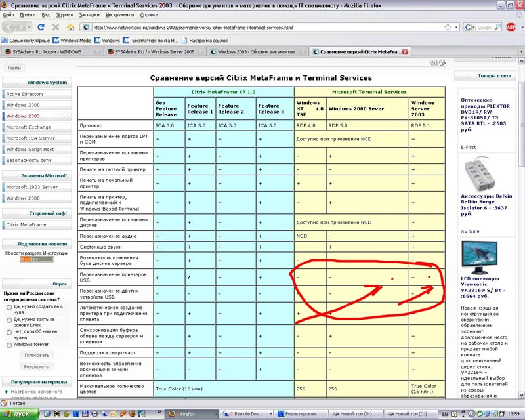Expand the Firefox taskbar group dropdown
This screenshot has height=420, width=525.
216,414
